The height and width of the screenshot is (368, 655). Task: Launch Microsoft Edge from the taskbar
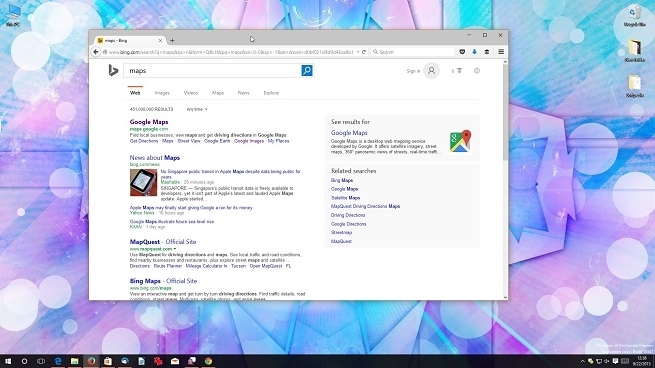(x=58, y=361)
